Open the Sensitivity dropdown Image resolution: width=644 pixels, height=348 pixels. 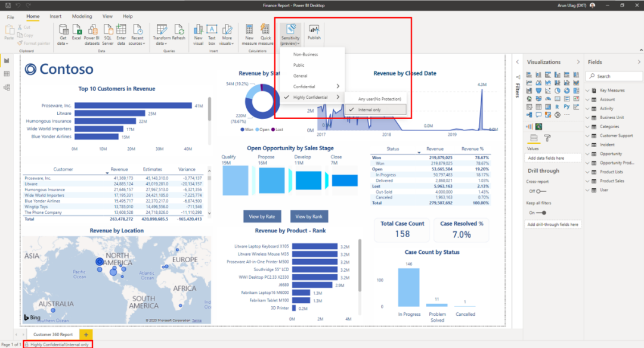pyautogui.click(x=290, y=35)
